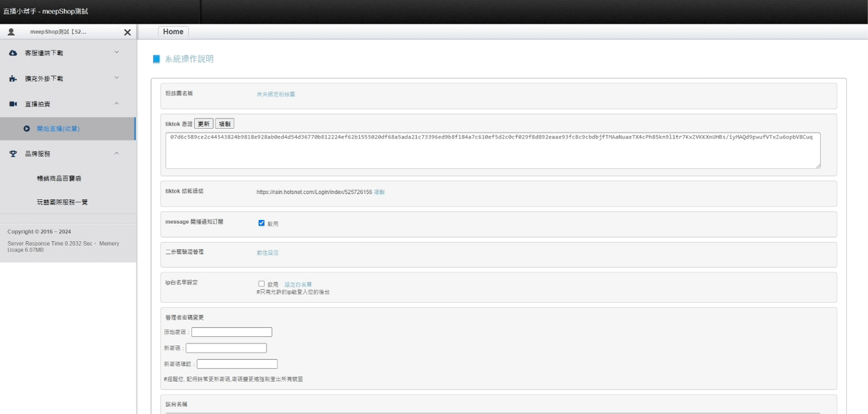868x414 pixels.
Task: Switch to the Home tab
Action: (x=173, y=32)
